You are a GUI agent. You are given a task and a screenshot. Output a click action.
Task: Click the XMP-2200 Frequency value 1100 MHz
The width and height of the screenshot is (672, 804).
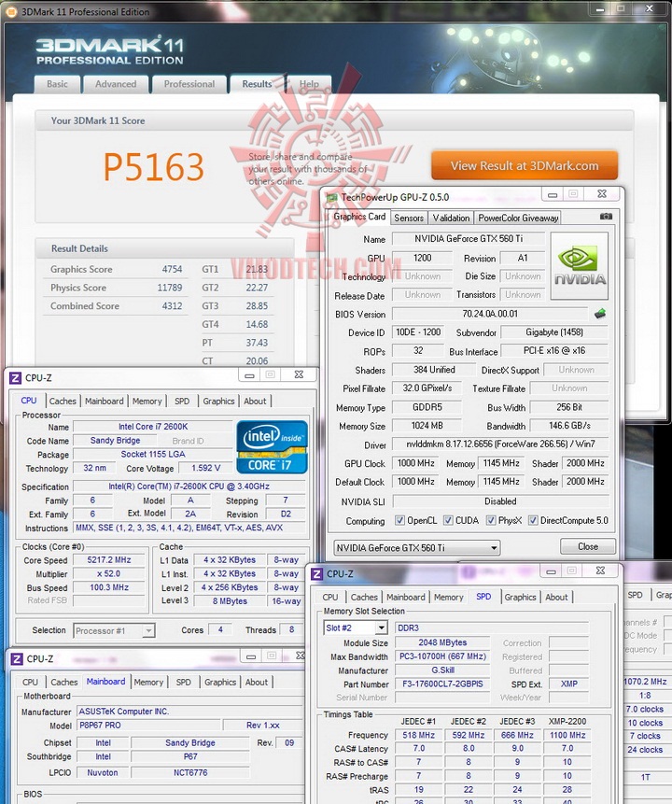pos(567,735)
